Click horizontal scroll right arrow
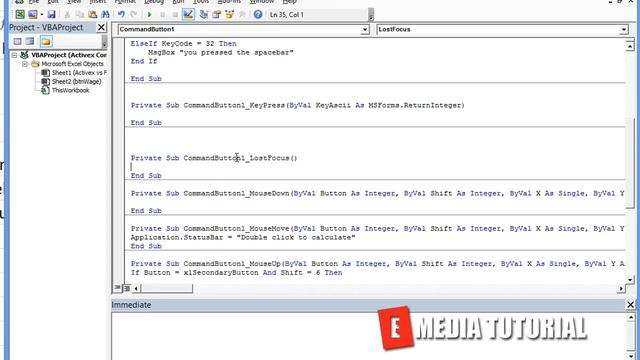The image size is (640, 360). pyautogui.click(x=621, y=288)
